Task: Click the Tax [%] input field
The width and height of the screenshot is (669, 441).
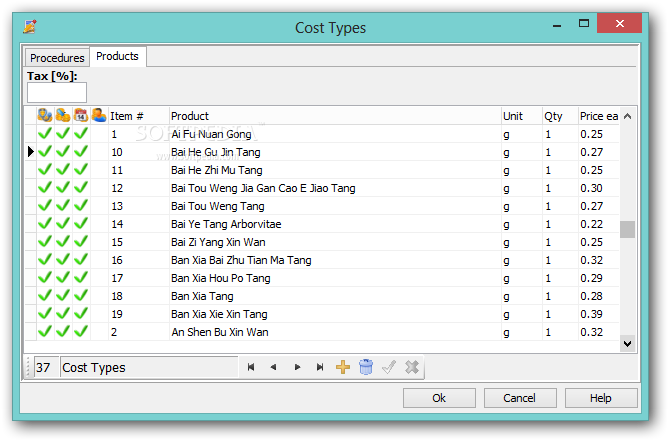Action: tap(57, 93)
